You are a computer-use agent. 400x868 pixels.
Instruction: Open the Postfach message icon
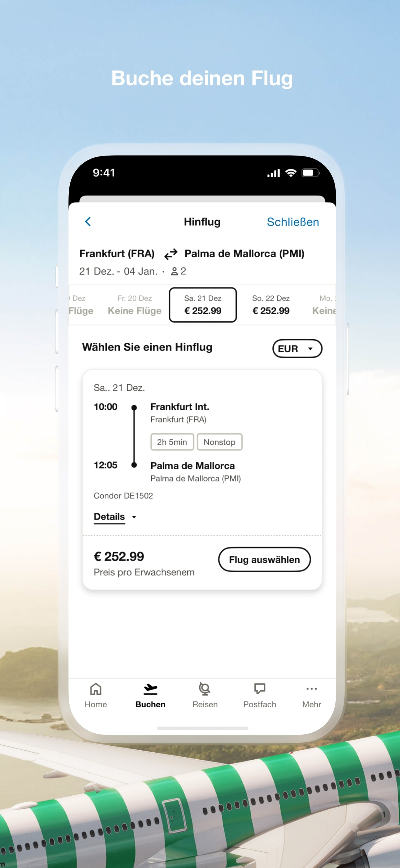(260, 689)
